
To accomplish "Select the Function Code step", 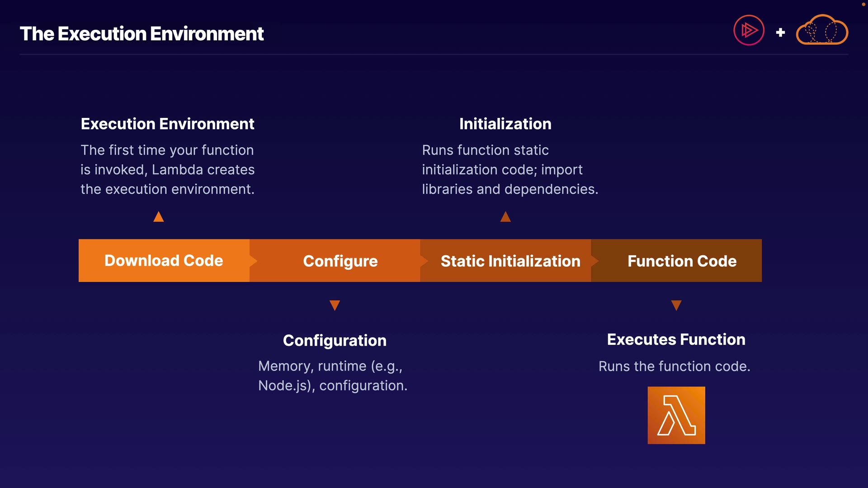I will pos(682,261).
